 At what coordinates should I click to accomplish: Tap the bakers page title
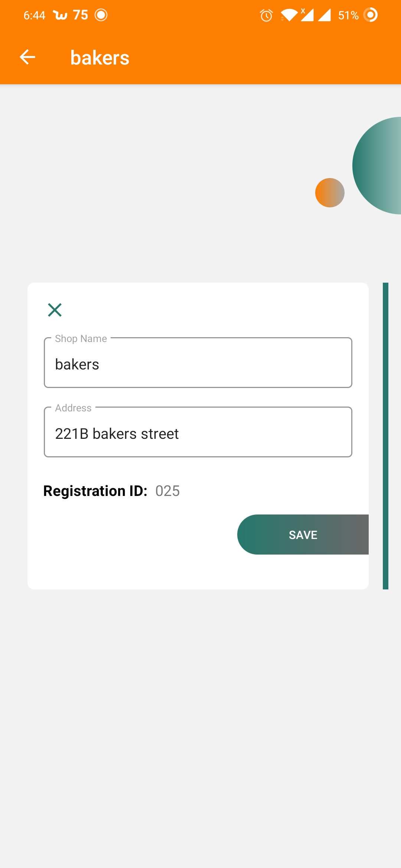100,58
